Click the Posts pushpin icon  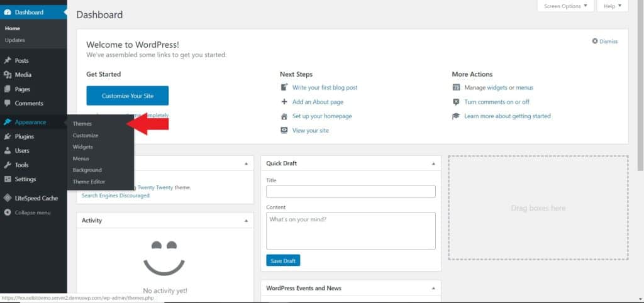(x=8, y=60)
